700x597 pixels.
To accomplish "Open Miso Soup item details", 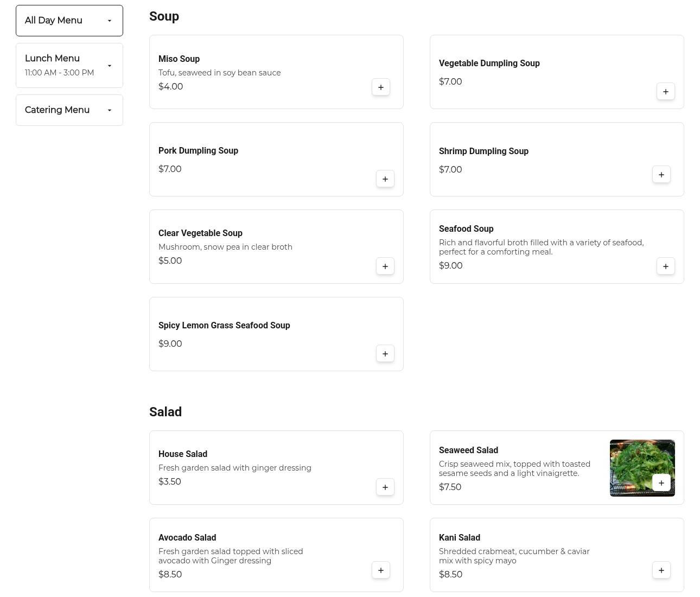I will tap(179, 59).
